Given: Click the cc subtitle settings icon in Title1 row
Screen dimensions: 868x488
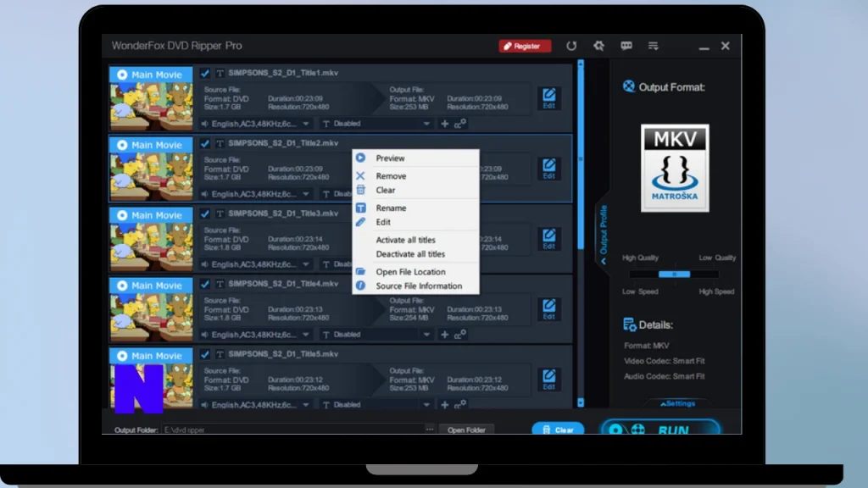Looking at the screenshot, I should pyautogui.click(x=459, y=124).
